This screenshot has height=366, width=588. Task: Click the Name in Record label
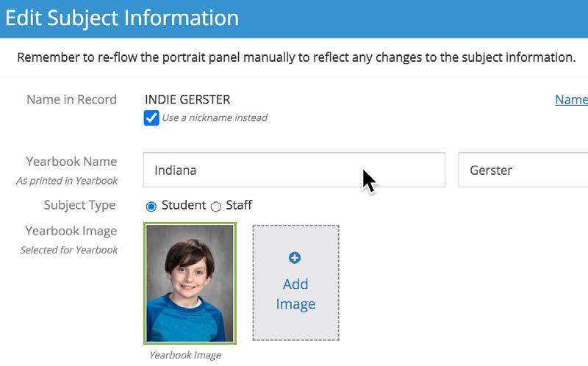pyautogui.click(x=71, y=99)
